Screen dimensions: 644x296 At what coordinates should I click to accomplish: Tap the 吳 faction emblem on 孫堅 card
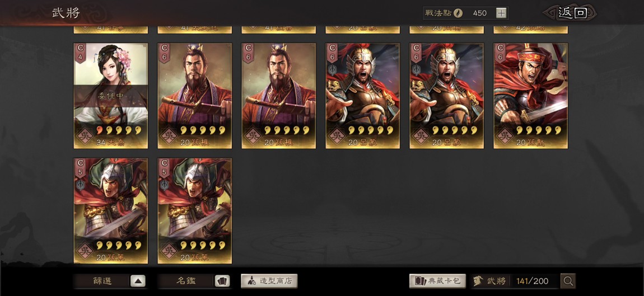[505, 135]
